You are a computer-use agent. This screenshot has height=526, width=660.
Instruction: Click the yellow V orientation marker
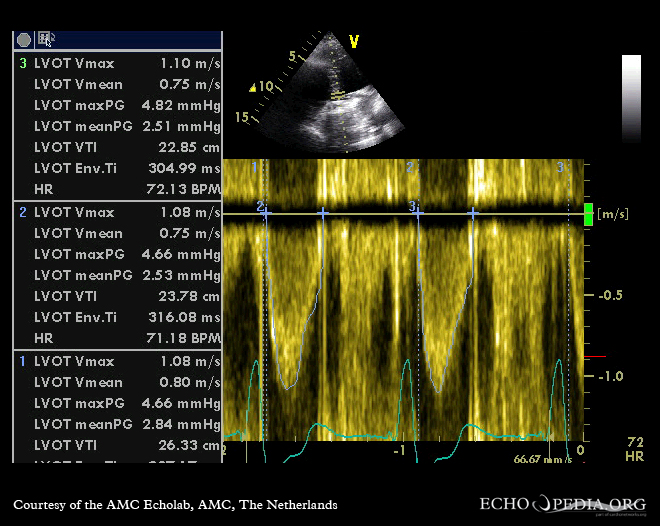[x=353, y=41]
